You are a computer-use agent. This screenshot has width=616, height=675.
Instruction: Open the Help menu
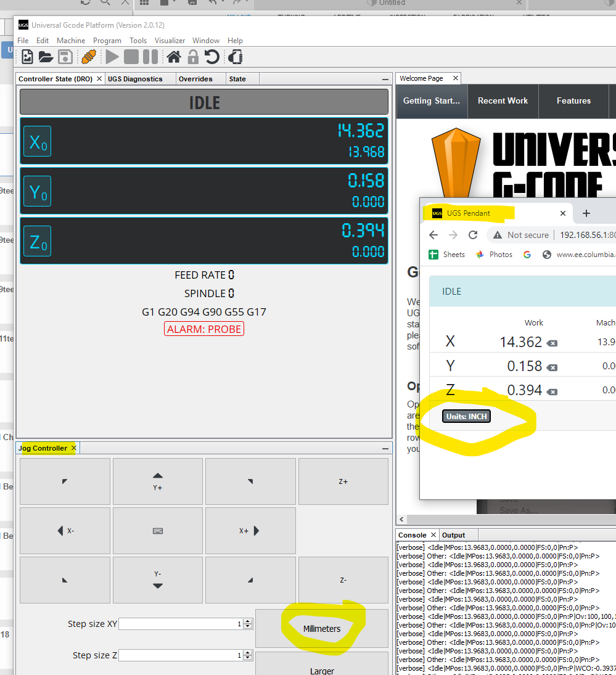tap(235, 41)
